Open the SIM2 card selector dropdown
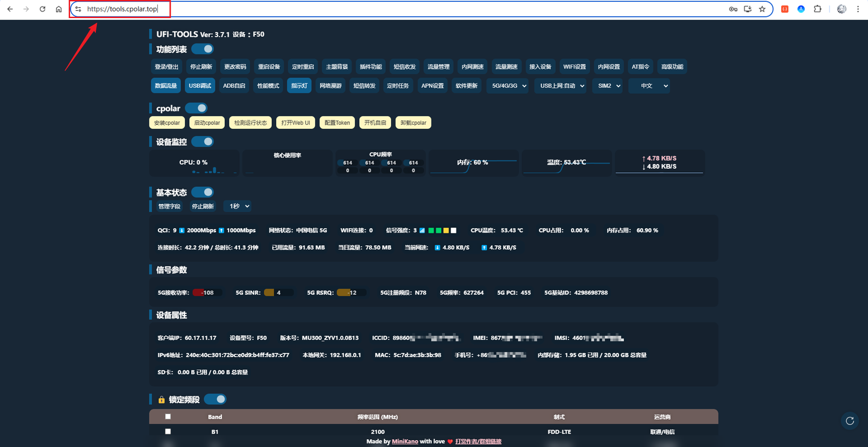This screenshot has height=447, width=868. coord(607,86)
